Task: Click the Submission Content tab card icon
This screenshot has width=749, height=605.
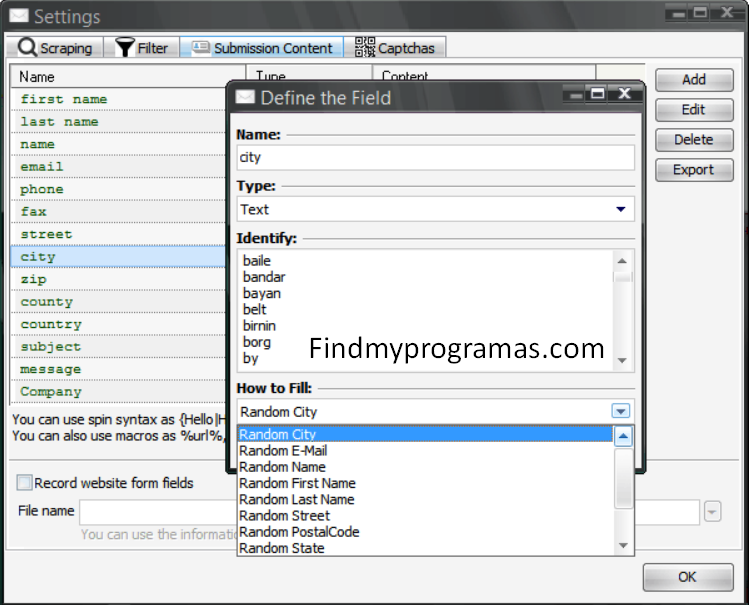Action: (200, 47)
